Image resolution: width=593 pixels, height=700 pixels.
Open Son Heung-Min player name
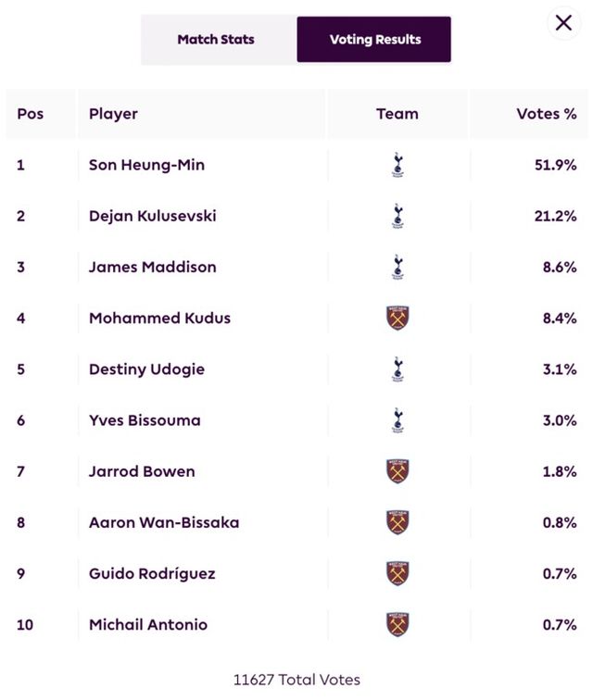pos(146,166)
